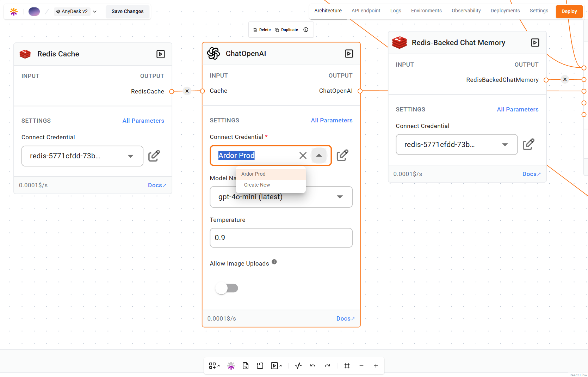This screenshot has width=588, height=377.
Task: Switch to the API endpoint tab
Action: tap(366, 11)
